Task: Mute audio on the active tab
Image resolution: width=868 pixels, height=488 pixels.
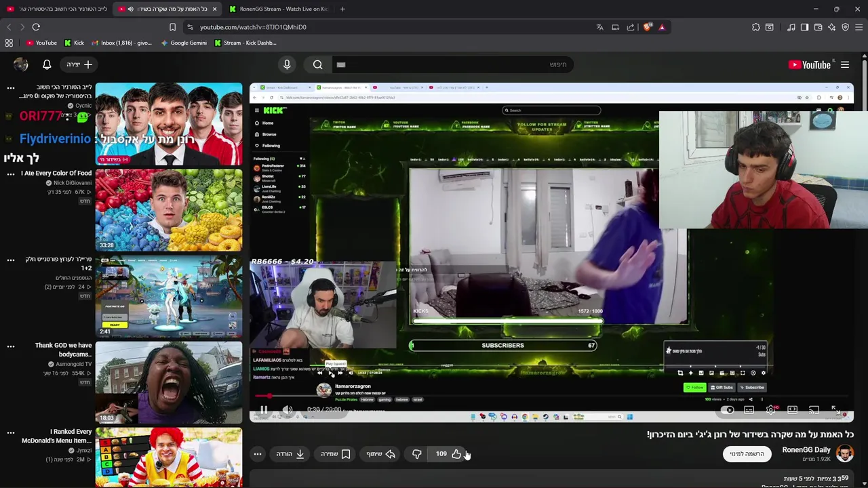Action: pos(130,9)
